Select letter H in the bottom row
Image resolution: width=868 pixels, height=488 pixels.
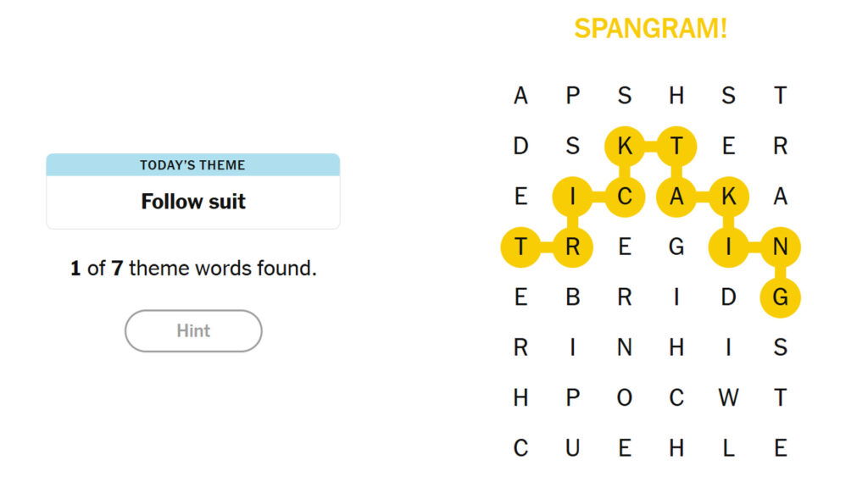click(x=676, y=447)
